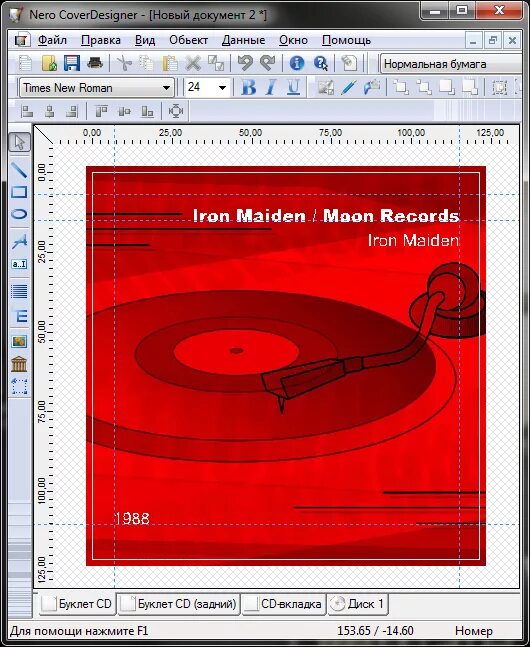Toggle Underline text formatting
Viewport: 530px width, 647px height.
(293, 87)
